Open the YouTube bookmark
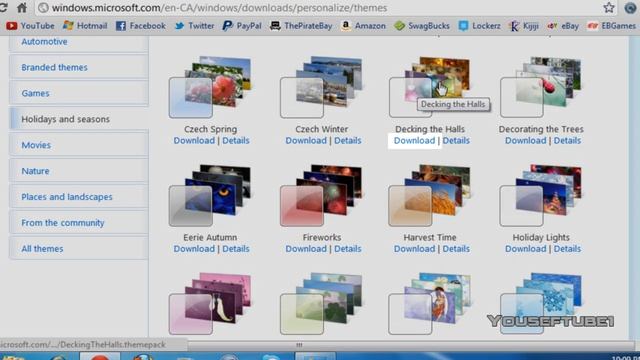Viewport: 640px width, 360px height. coord(30,26)
